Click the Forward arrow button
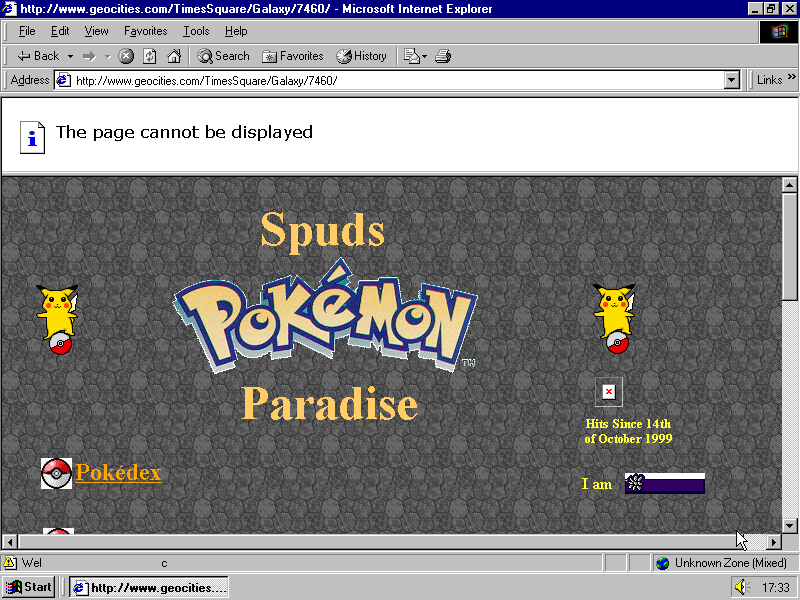Image resolution: width=800 pixels, height=600 pixels. coord(89,56)
